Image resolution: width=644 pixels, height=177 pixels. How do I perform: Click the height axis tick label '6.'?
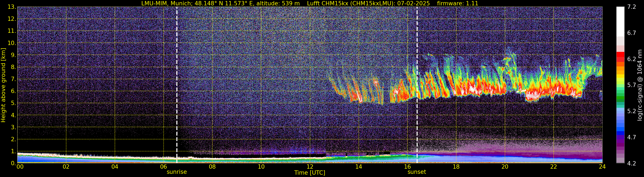click(x=13, y=91)
